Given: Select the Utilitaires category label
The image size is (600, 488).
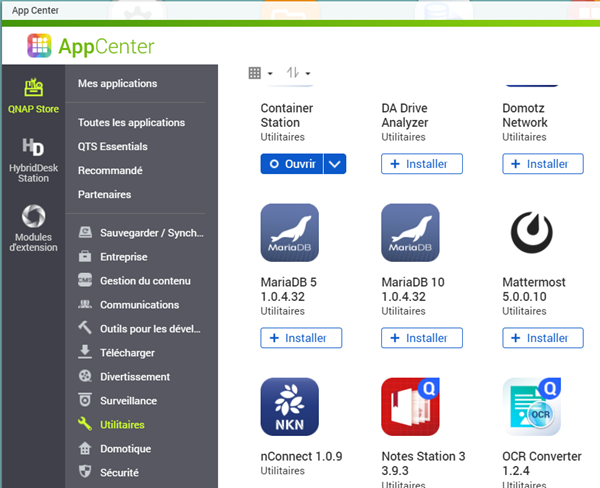Looking at the screenshot, I should tap(122, 425).
